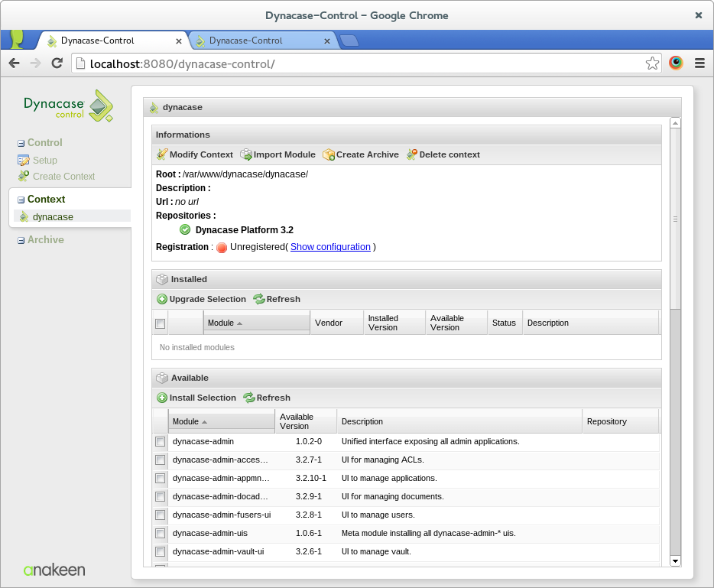714x588 pixels.
Task: Click the Import Module button
Action: pyautogui.click(x=277, y=154)
